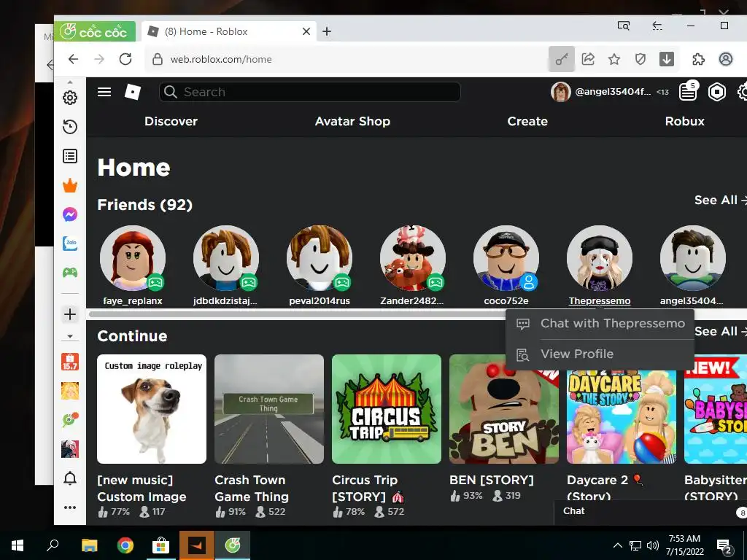
Task: Go back to the previous page
Action: 74,59
